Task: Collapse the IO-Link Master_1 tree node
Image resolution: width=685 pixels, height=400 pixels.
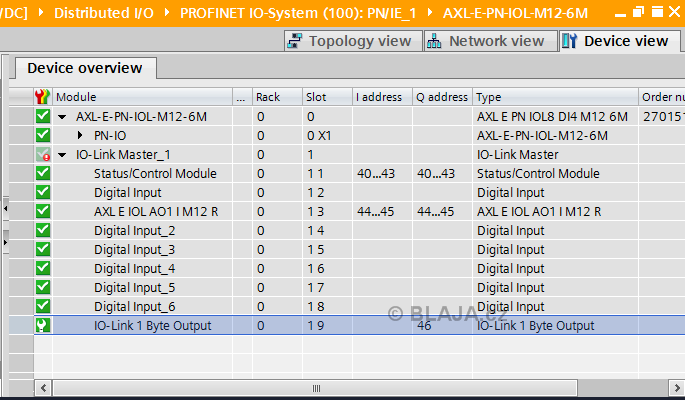Action: 62,155
